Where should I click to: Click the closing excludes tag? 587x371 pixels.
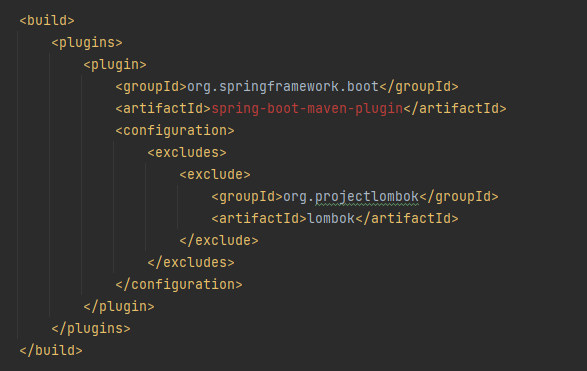pos(191,263)
